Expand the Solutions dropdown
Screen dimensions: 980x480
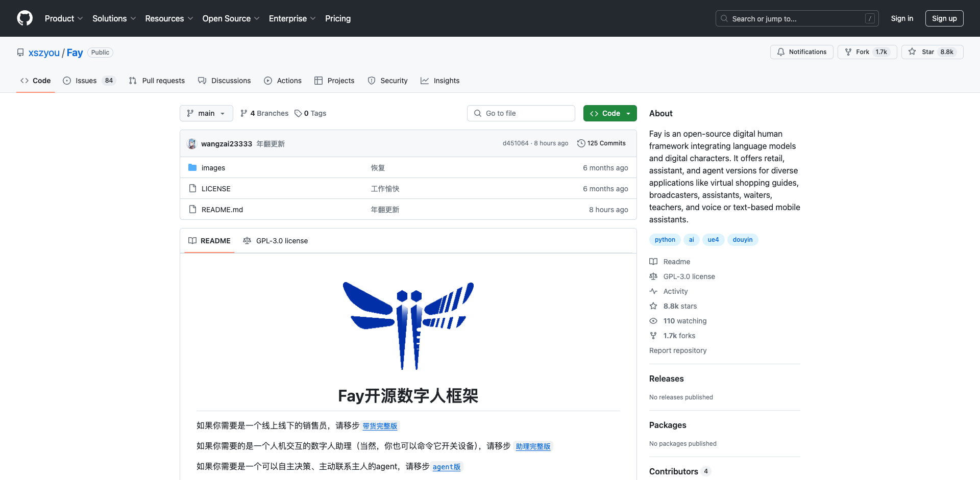coord(114,18)
